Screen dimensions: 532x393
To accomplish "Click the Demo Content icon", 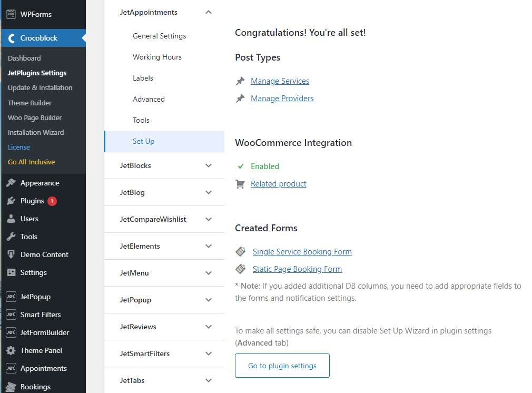I will 11,254.
